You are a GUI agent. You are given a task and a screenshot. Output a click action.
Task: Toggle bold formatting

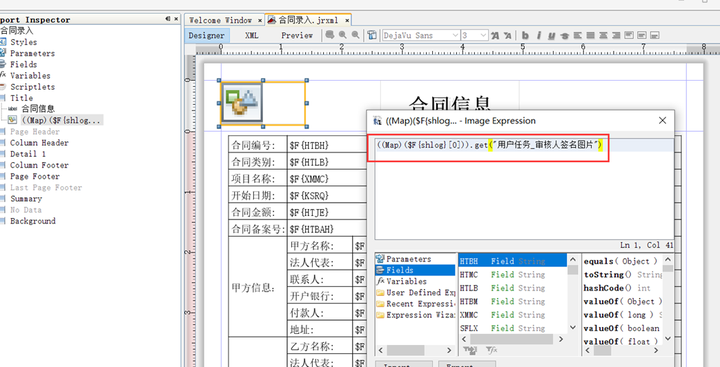point(525,35)
